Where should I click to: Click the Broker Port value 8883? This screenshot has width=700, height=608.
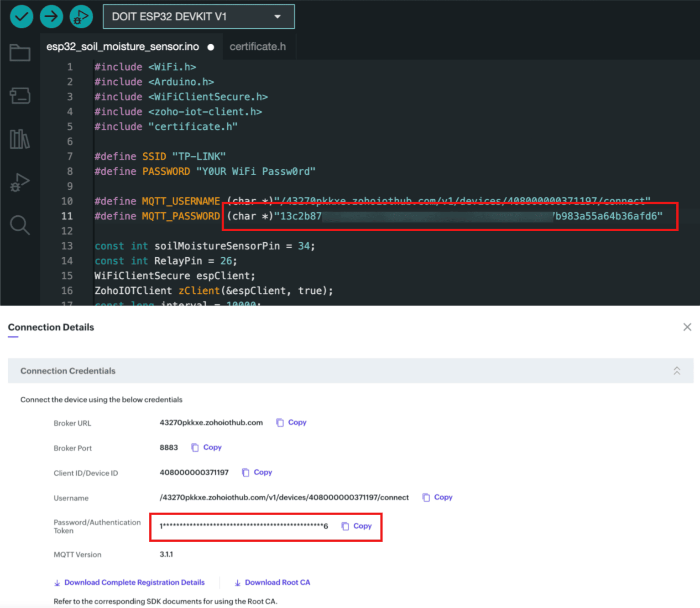click(169, 447)
